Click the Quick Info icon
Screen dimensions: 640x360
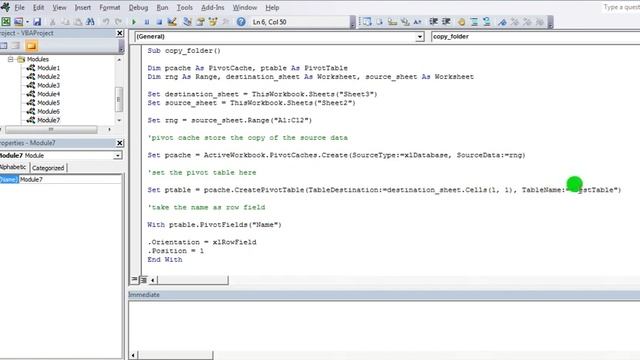click(392, 22)
